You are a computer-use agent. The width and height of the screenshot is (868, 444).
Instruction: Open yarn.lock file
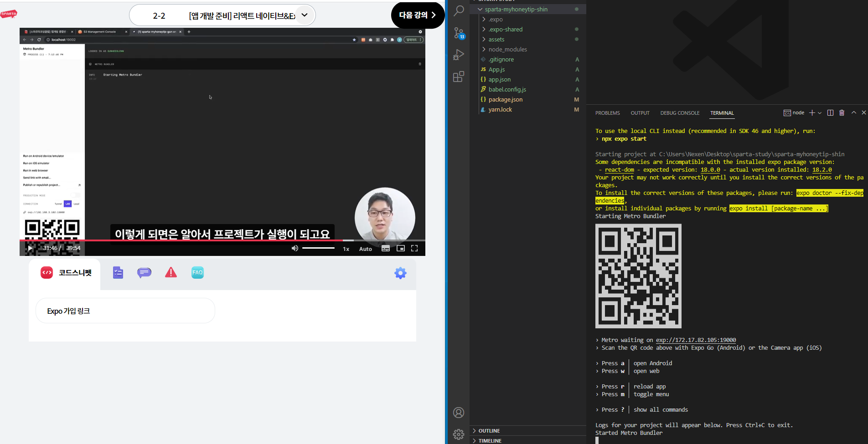point(527,109)
